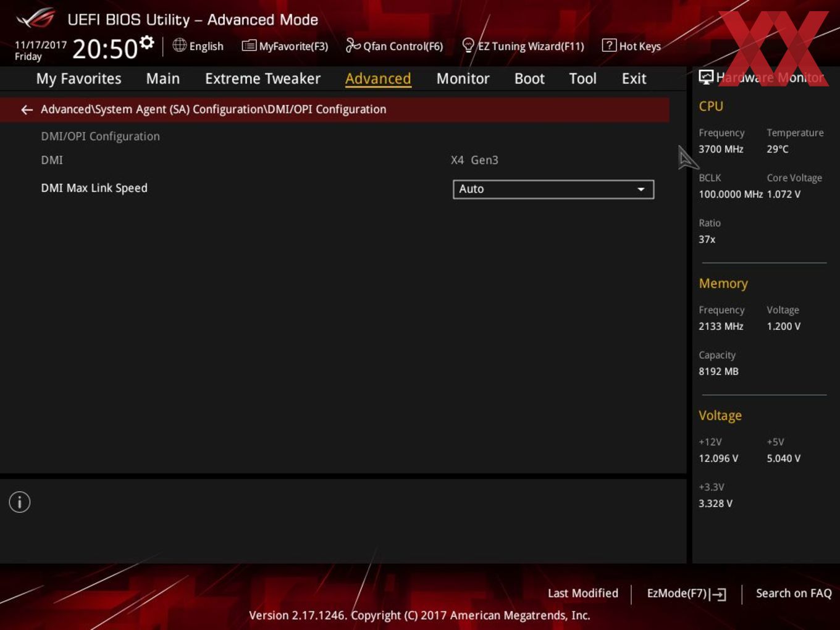Open the Extreme Tweaker tab
Viewport: 840px width, 630px height.
coord(262,78)
